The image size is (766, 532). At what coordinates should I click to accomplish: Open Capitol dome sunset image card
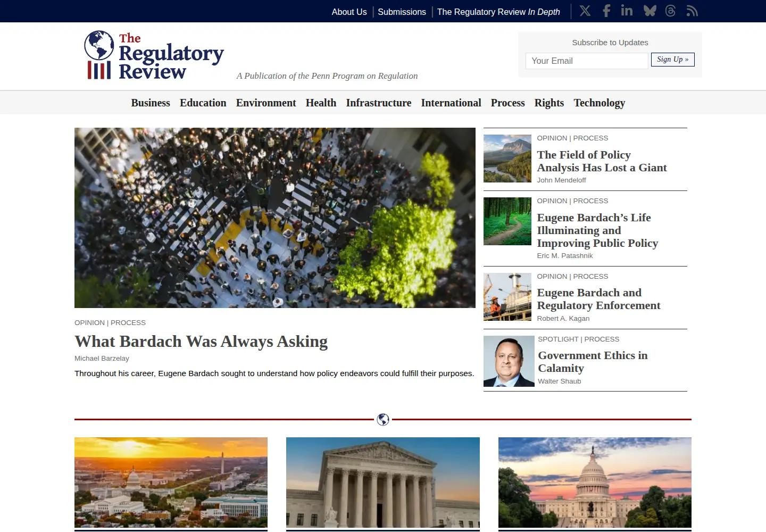point(595,483)
